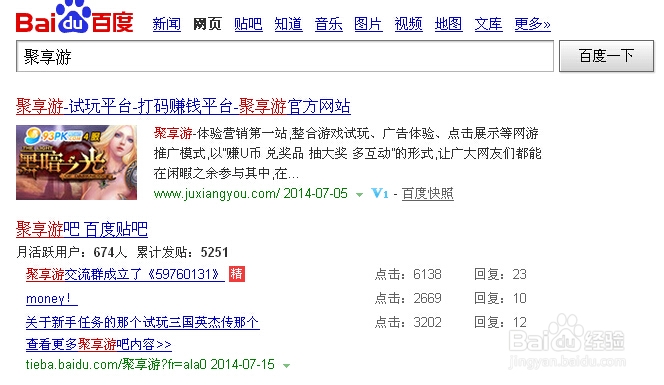Click the Baidu logo
Image resolution: width=664 pixels, height=385 pixels.
[75, 17]
